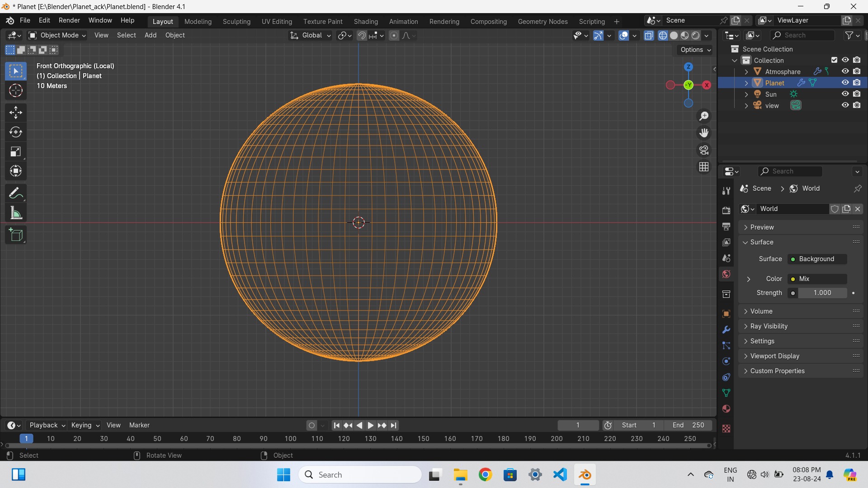Select the Move tool in toolbar

tap(16, 113)
